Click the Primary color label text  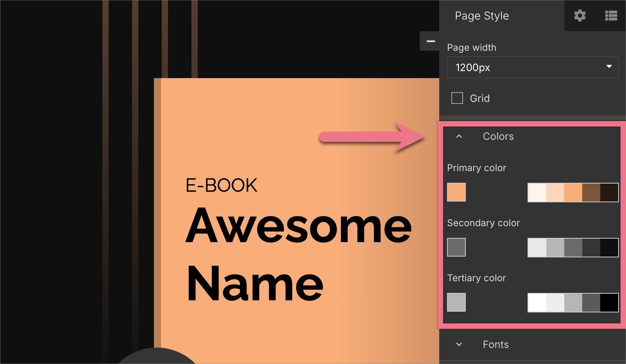tap(477, 168)
